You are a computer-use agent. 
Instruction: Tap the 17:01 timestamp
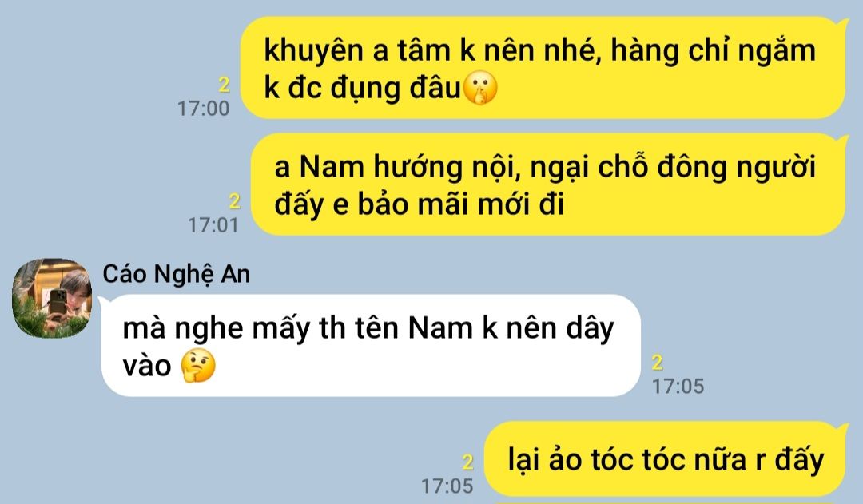click(x=213, y=225)
